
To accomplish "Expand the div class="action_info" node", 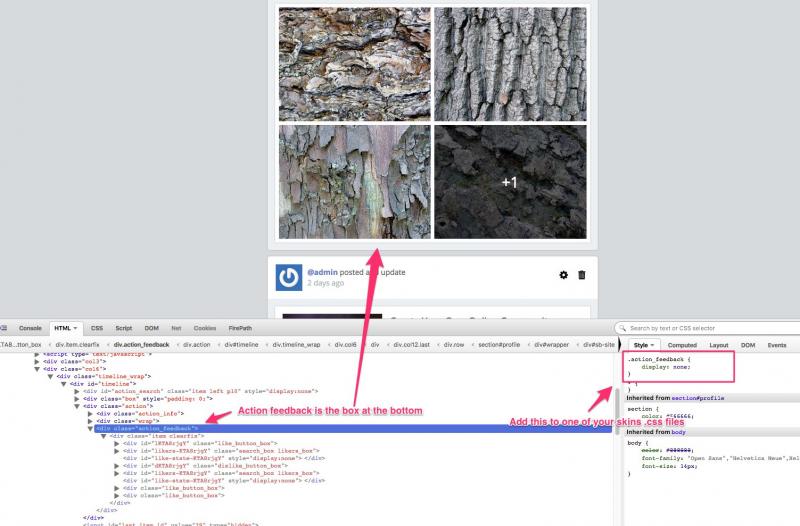I will (x=92, y=413).
